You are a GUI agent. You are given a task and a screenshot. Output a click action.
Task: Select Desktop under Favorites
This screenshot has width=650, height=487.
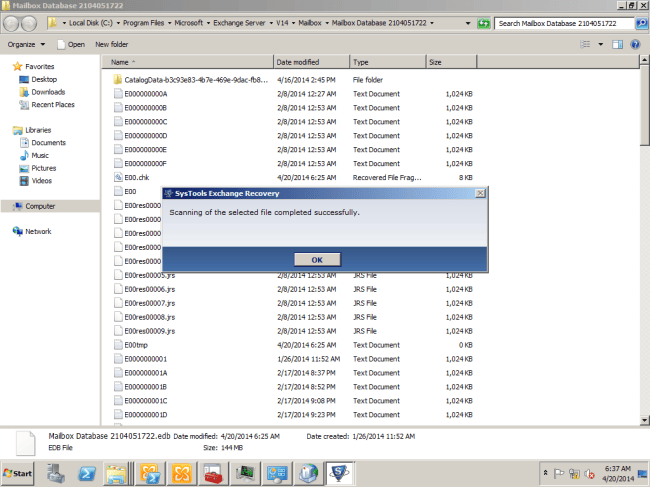(44, 79)
